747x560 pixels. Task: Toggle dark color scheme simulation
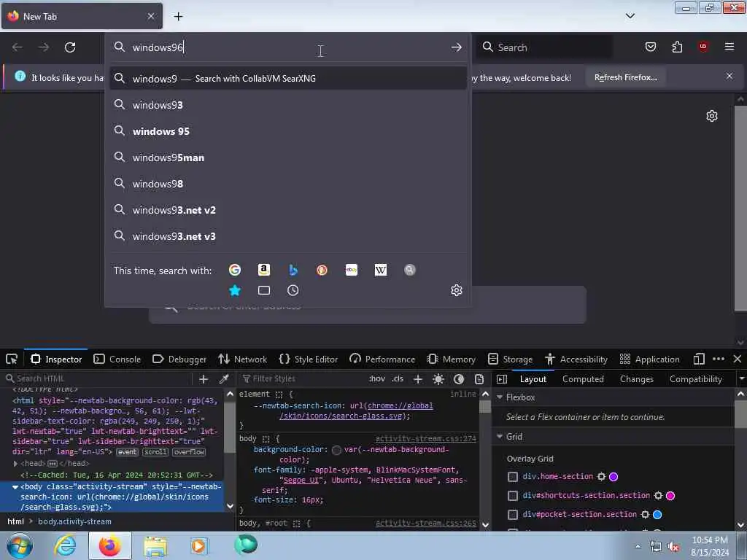(459, 379)
